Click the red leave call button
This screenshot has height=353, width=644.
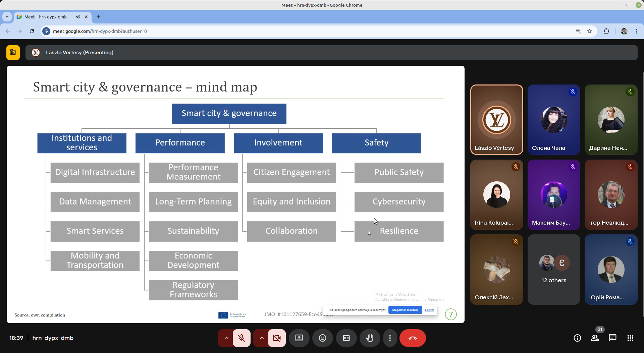click(x=413, y=338)
